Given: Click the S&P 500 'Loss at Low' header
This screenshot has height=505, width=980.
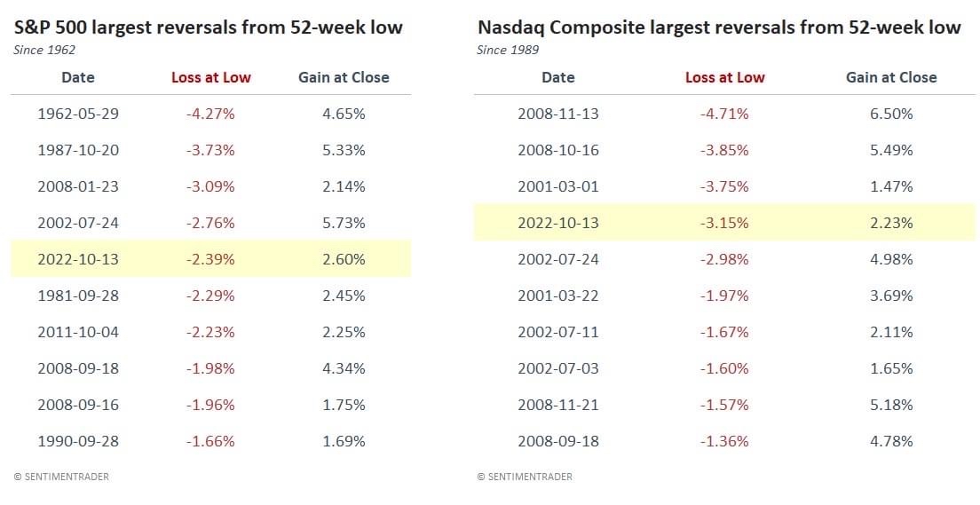Looking at the screenshot, I should (211, 77).
